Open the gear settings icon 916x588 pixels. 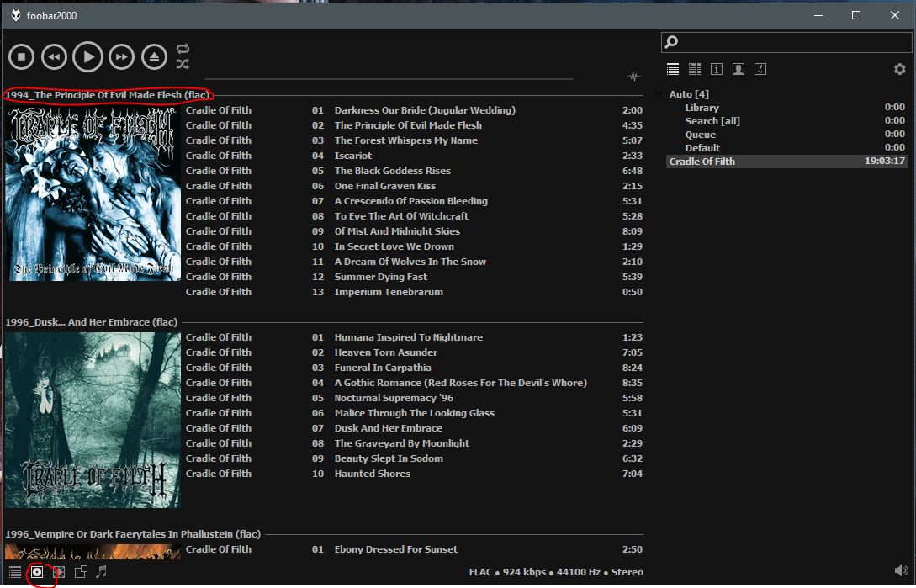pos(899,69)
